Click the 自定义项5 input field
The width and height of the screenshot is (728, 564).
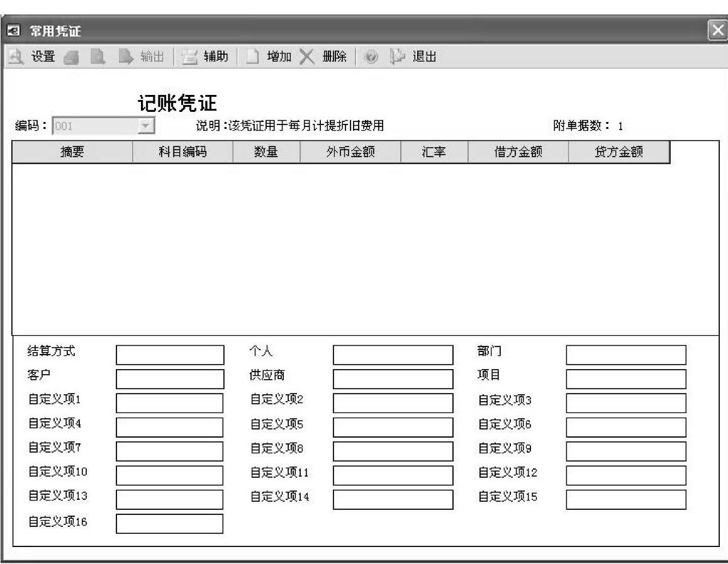pyautogui.click(x=393, y=427)
